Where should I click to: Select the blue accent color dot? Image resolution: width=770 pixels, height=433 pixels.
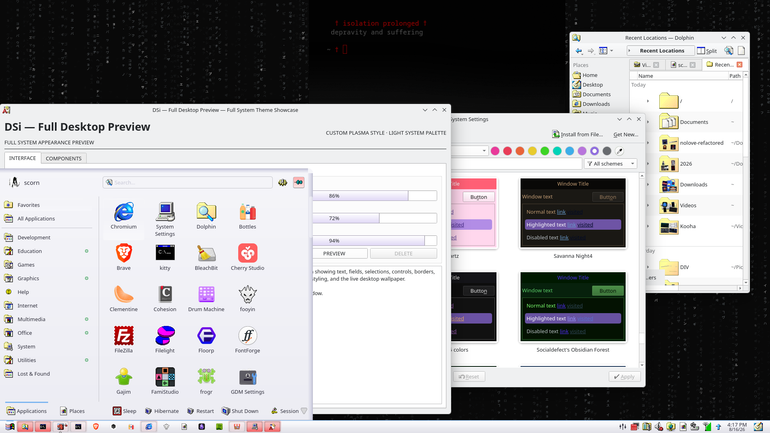[570, 151]
